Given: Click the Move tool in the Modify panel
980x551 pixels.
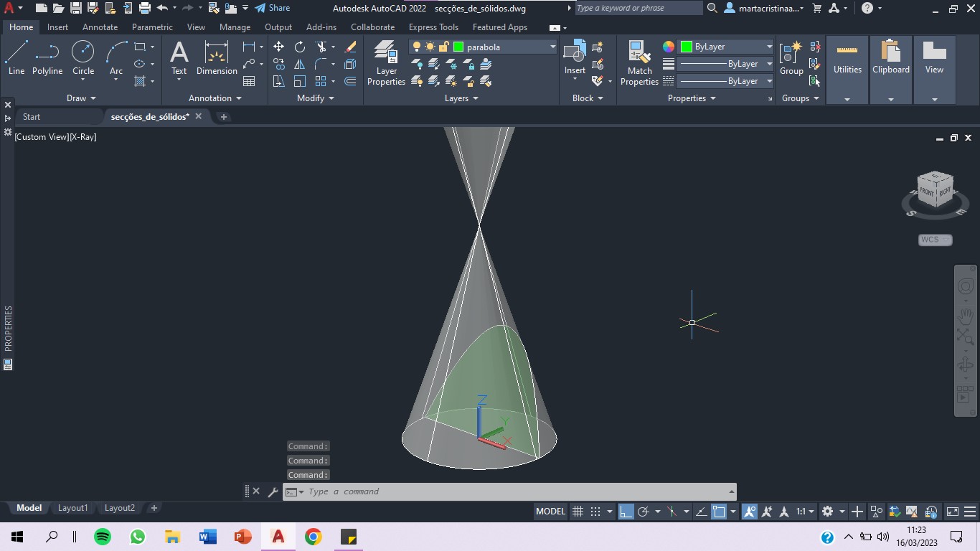Looking at the screenshot, I should point(279,47).
